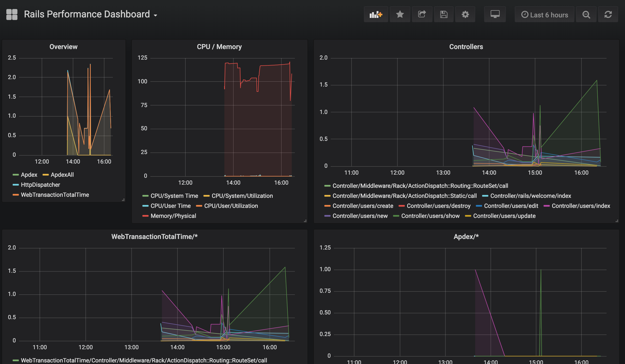Open the Controllers panel title menu
Screen dimensions: 625x364
466,47
